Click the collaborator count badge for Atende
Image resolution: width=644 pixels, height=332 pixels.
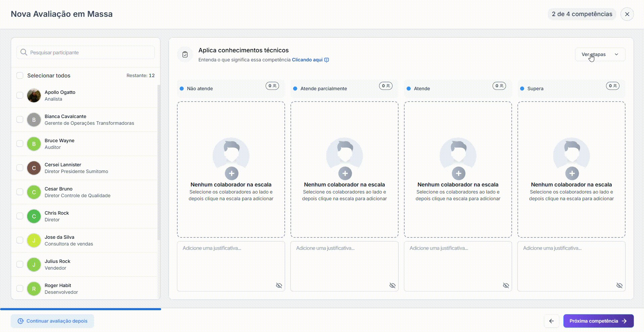pos(499,86)
